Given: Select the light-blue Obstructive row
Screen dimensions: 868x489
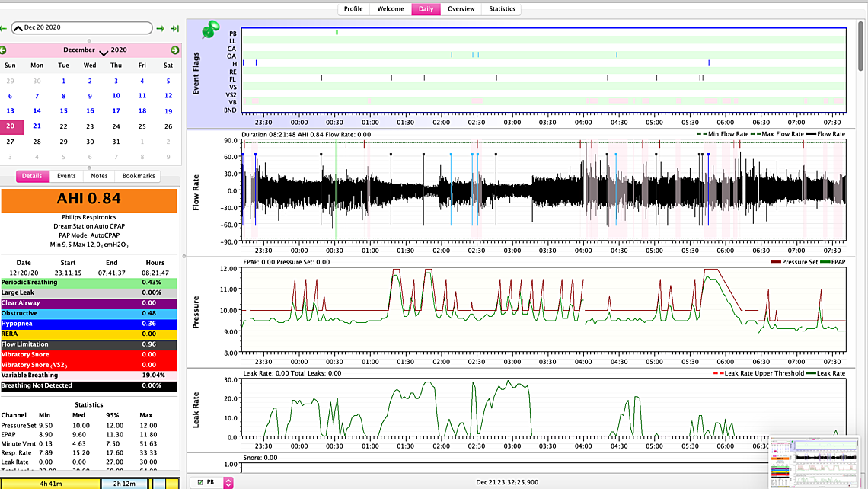Looking at the screenshot, I should tap(89, 314).
